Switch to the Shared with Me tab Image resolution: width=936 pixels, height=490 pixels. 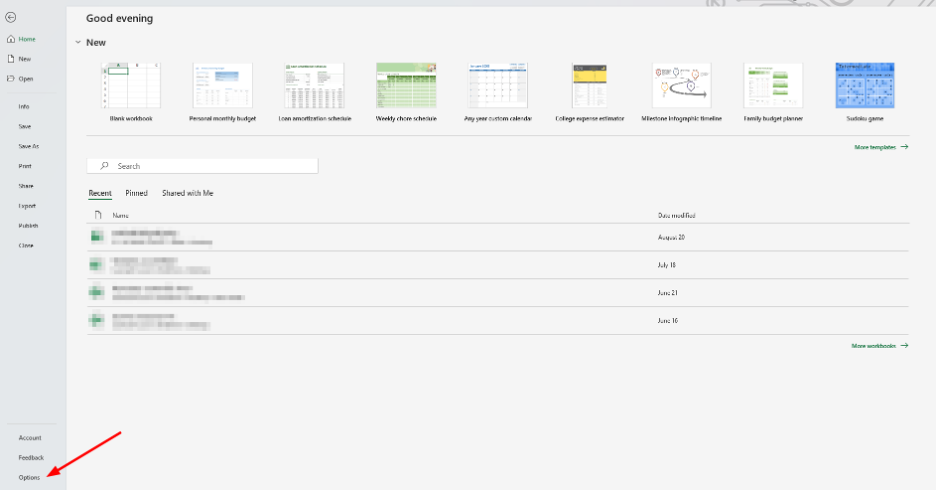pyautogui.click(x=187, y=193)
